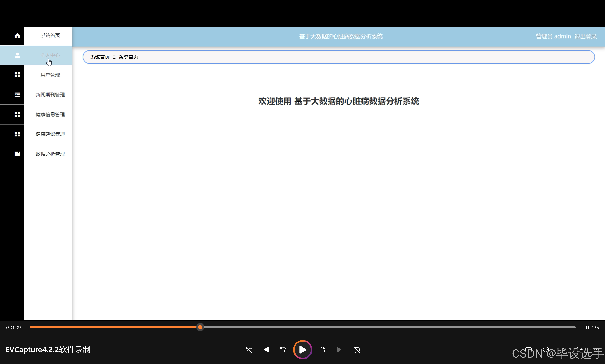This screenshot has width=605, height=364.
Task: Click the video title EVCapture4.2.2软件录制
Action: 48,349
